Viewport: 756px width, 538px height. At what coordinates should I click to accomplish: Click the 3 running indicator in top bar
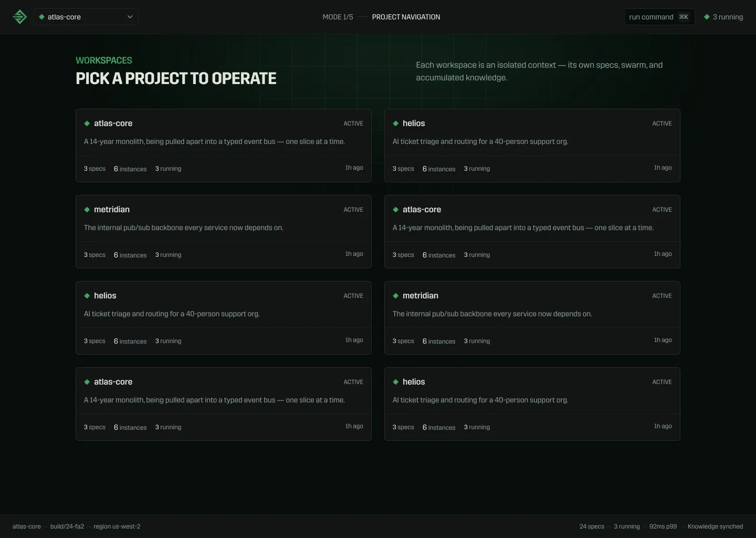pos(723,17)
